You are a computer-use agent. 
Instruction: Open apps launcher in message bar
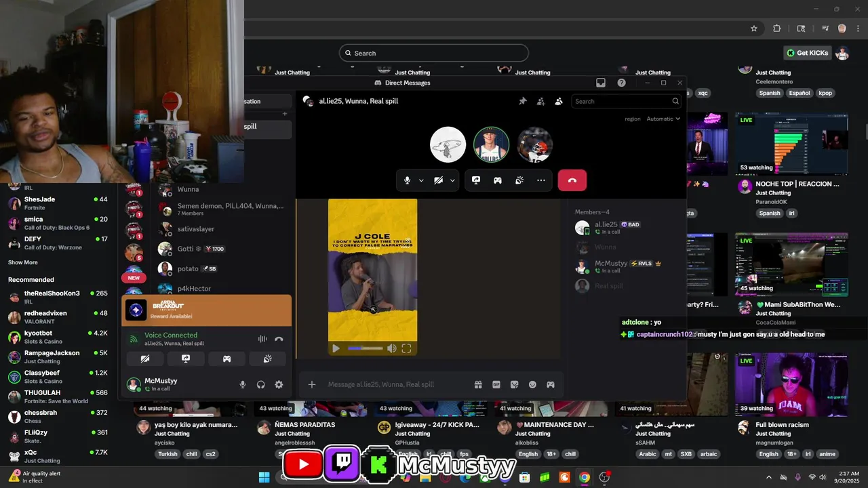click(551, 384)
